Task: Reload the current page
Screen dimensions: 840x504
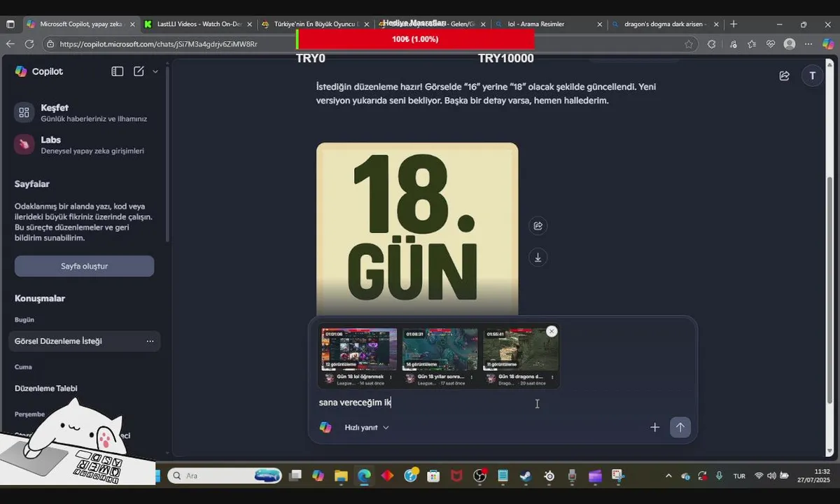Action: [29, 43]
